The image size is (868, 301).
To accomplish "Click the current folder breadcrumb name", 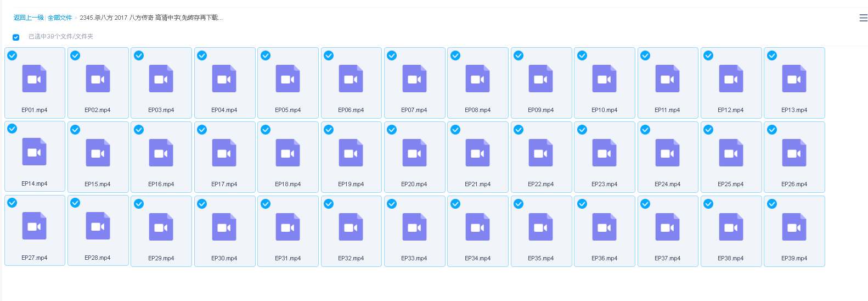I will click(x=151, y=18).
